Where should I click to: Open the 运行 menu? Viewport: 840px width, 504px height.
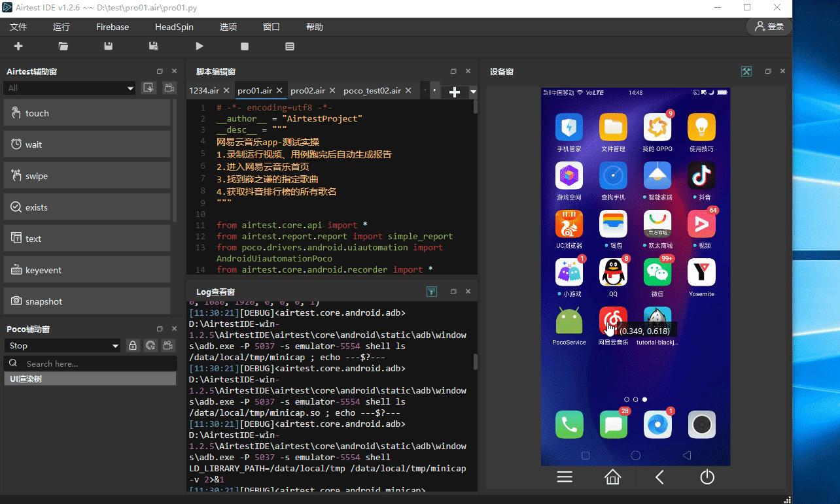[x=61, y=27]
